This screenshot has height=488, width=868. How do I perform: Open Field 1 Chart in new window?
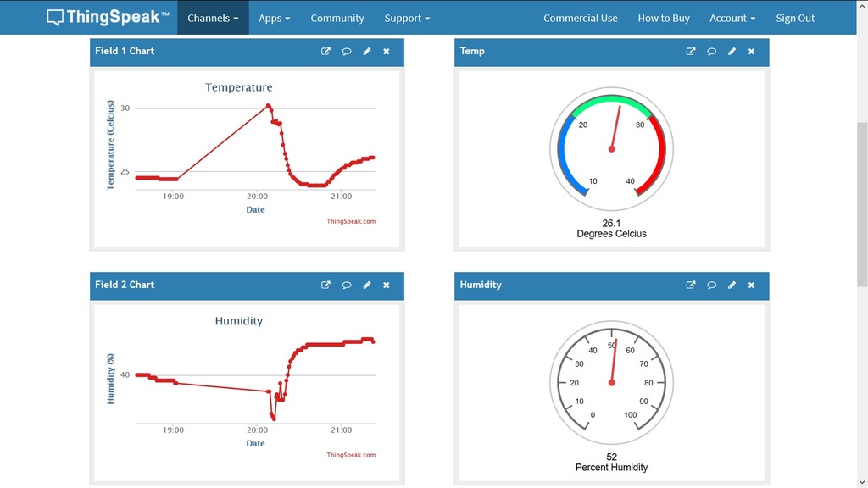coord(325,52)
